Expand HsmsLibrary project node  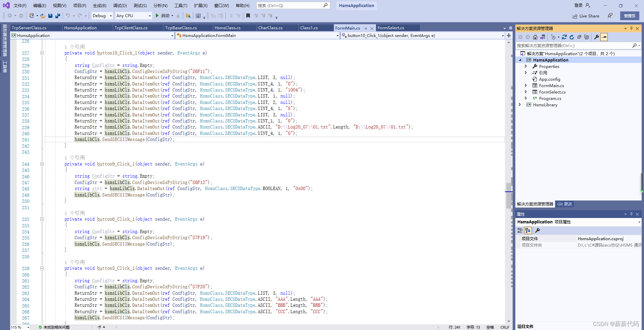pos(520,105)
